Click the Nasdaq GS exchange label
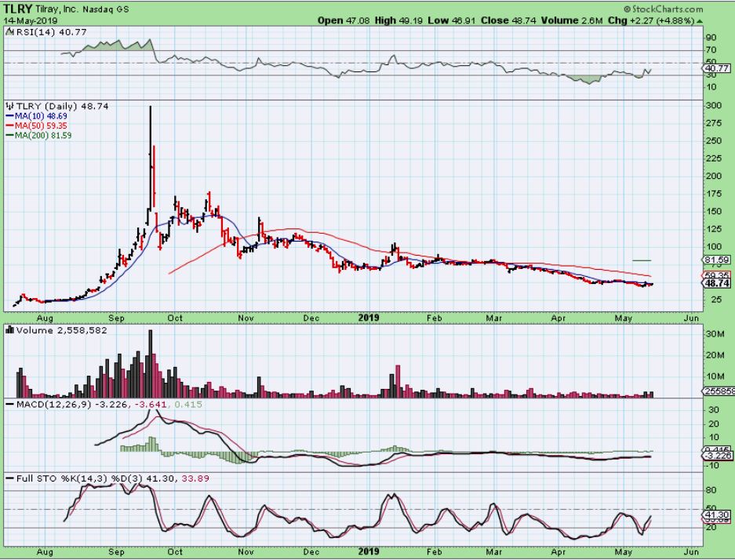The width and height of the screenshot is (735, 560). (x=106, y=9)
